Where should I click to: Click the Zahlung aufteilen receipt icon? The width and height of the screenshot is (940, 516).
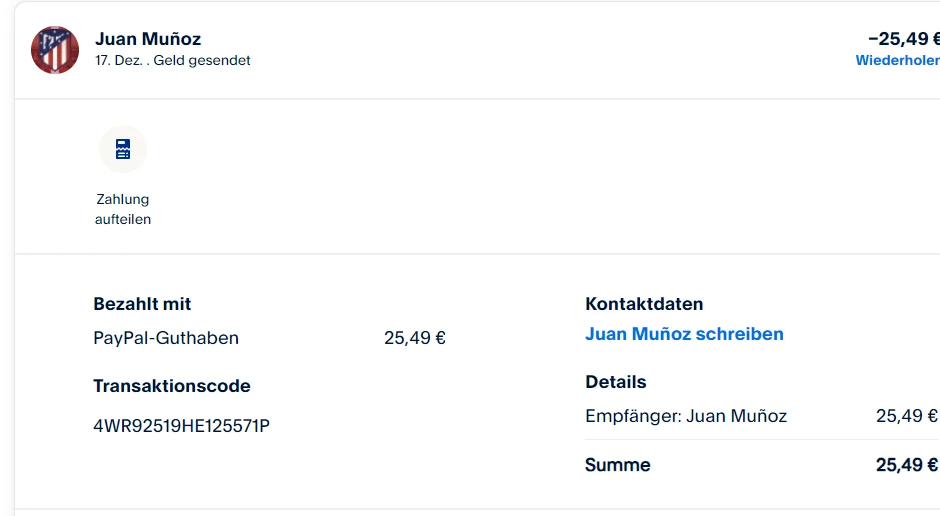pyautogui.click(x=123, y=150)
